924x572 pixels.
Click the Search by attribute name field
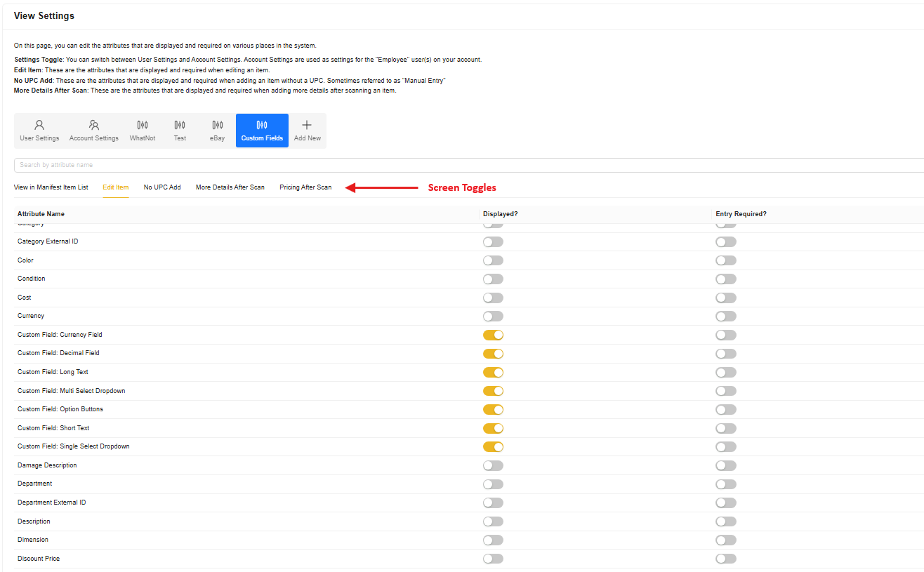463,165
